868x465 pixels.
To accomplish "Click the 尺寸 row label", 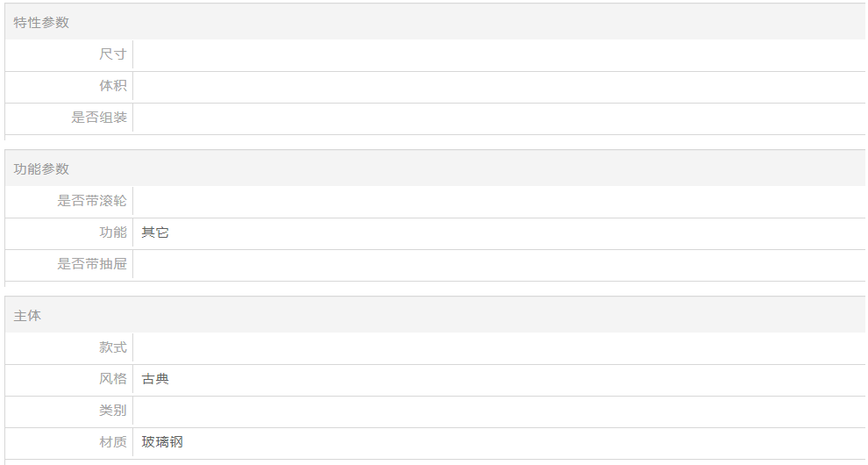I will pyautogui.click(x=113, y=54).
